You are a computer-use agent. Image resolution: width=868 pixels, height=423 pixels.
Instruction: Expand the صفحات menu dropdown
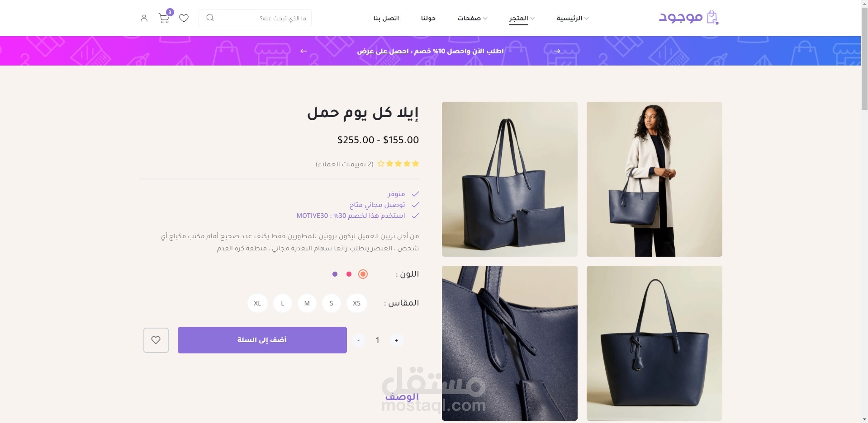tap(472, 19)
